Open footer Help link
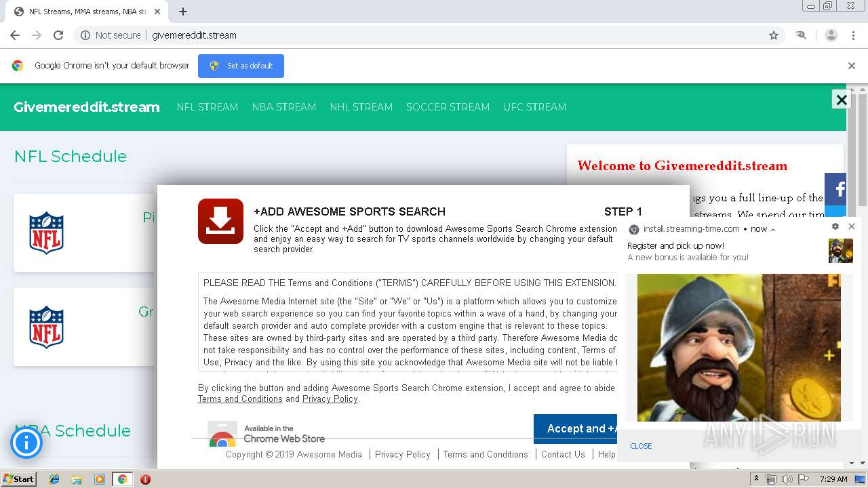This screenshot has width=868, height=488. pyautogui.click(x=607, y=455)
